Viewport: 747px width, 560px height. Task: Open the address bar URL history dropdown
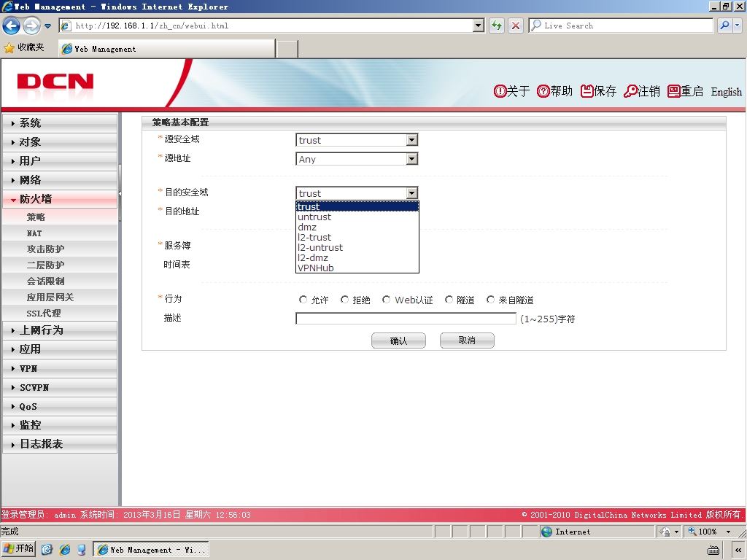pos(479,26)
